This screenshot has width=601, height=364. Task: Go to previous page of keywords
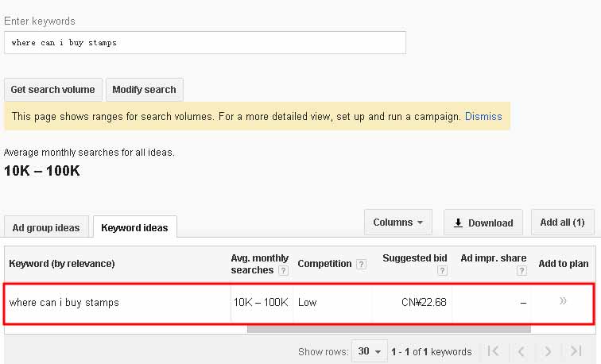point(522,351)
